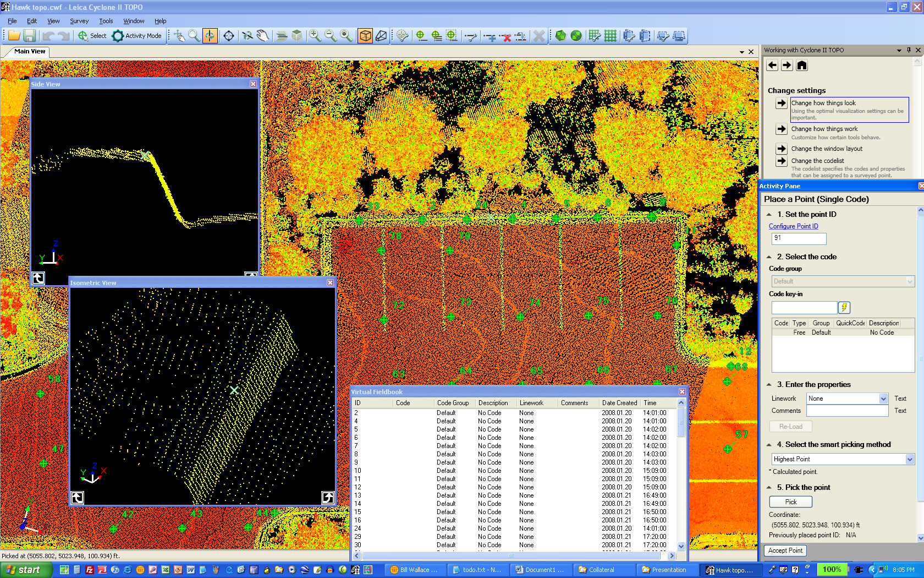Image resolution: width=924 pixels, height=578 pixels.
Task: Select the Main View tab
Action: point(30,51)
